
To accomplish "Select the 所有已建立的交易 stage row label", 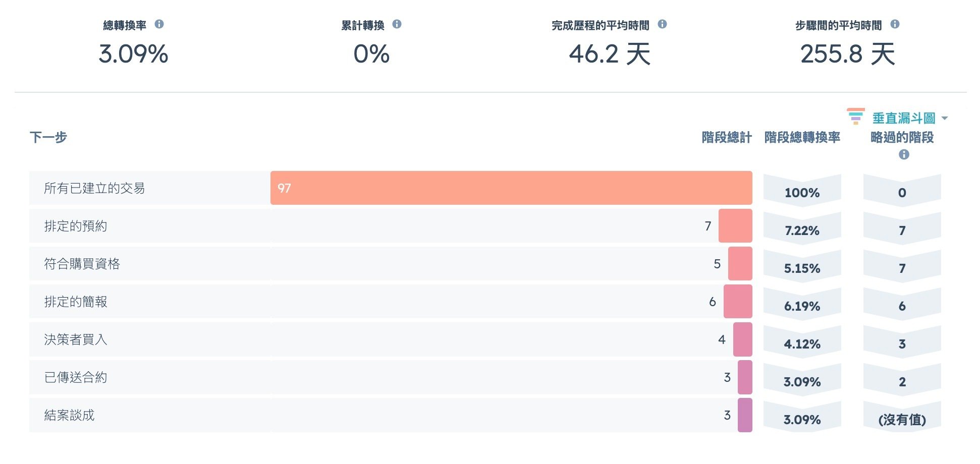I will tap(94, 188).
